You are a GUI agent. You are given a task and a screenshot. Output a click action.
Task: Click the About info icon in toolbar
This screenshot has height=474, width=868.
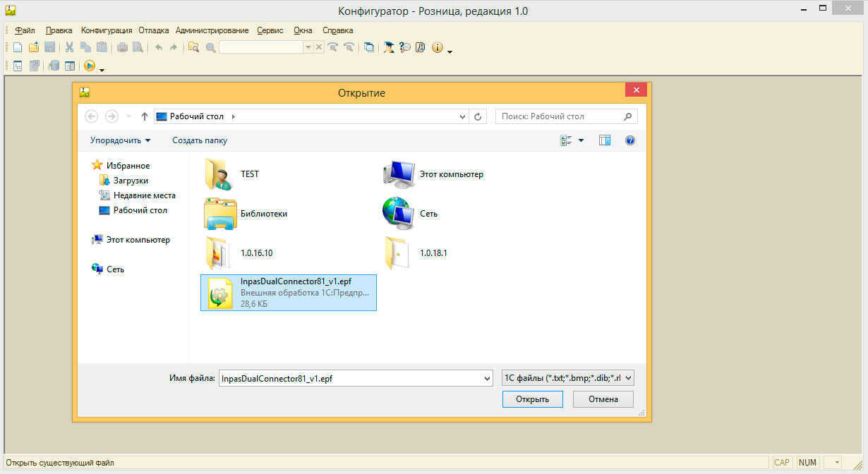437,47
